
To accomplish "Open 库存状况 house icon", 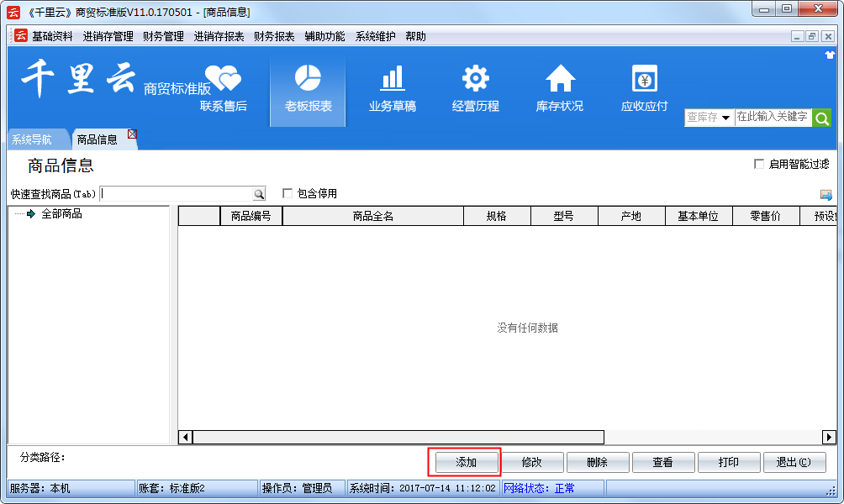I will [x=560, y=79].
